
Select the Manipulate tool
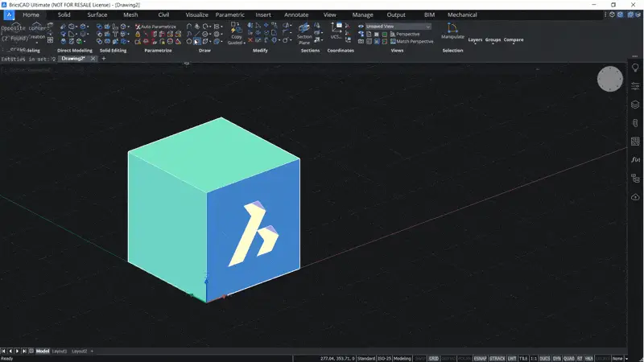tap(452, 31)
